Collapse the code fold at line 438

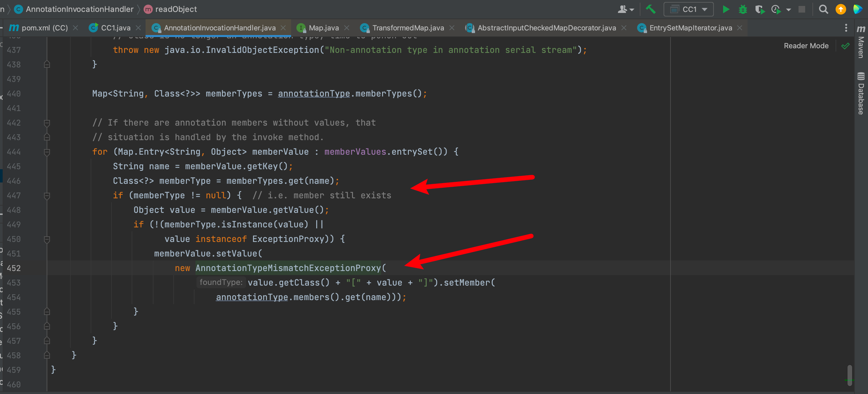tap(47, 64)
